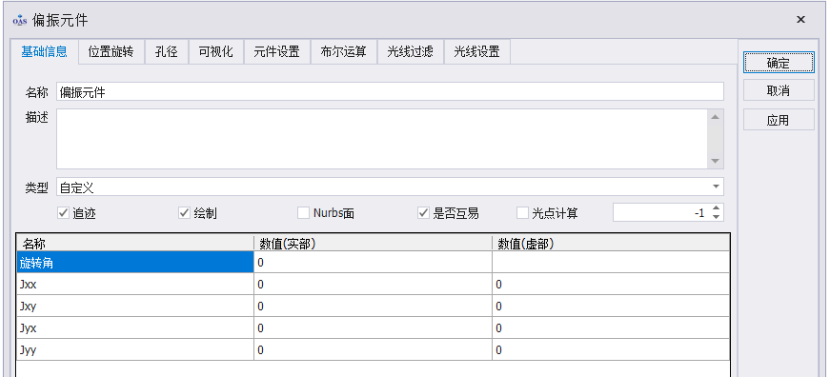Select the Jyy row name cell
829x381 pixels.
(135, 350)
